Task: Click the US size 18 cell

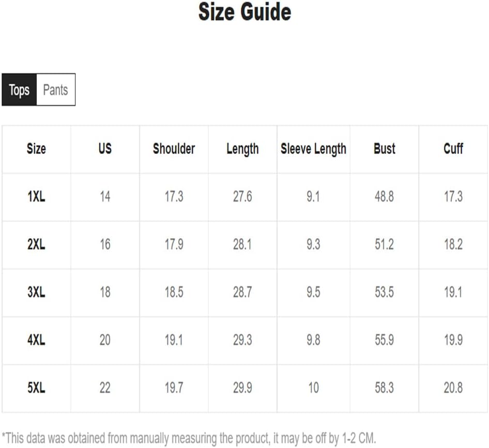Action: coord(105,292)
